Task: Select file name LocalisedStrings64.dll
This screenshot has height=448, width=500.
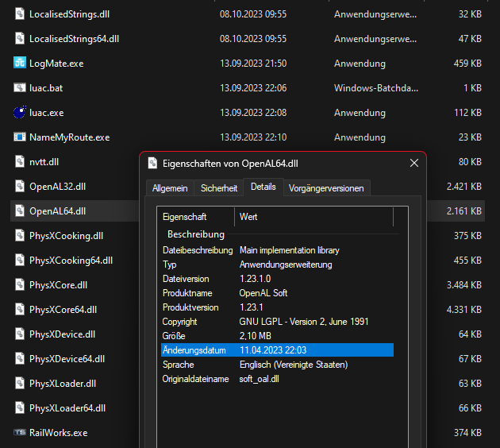Action: [75, 39]
